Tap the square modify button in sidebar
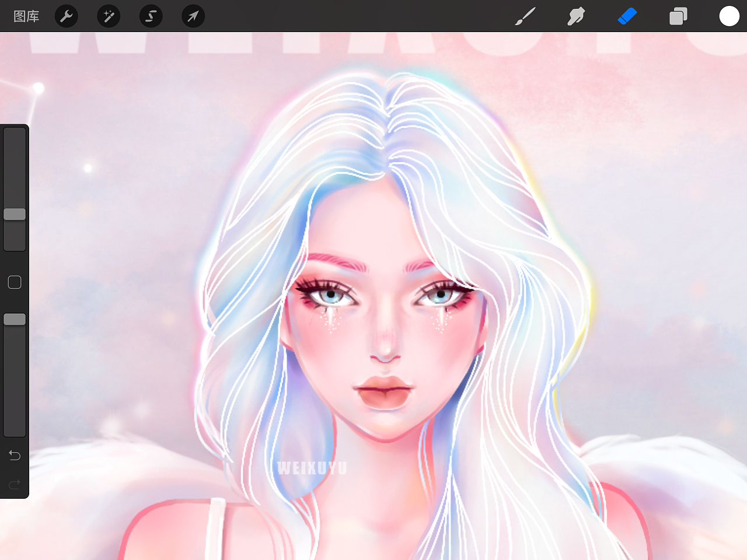 click(15, 282)
